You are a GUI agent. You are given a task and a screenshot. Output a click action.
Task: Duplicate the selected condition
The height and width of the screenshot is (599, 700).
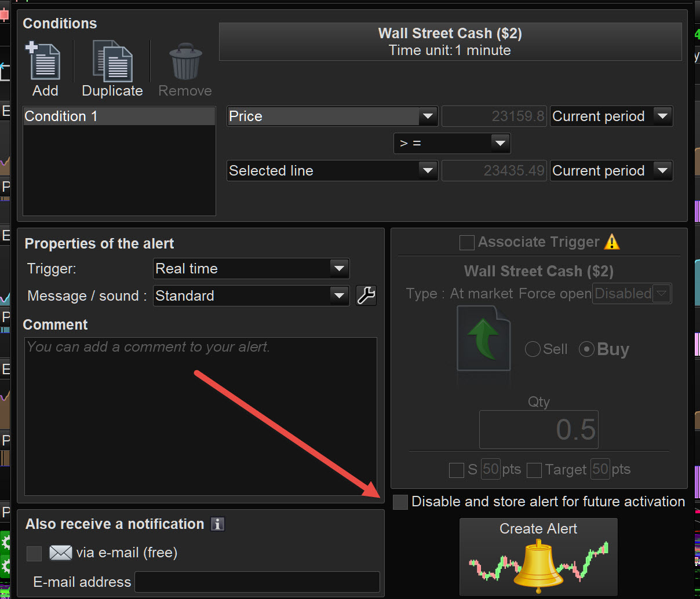pyautogui.click(x=112, y=70)
